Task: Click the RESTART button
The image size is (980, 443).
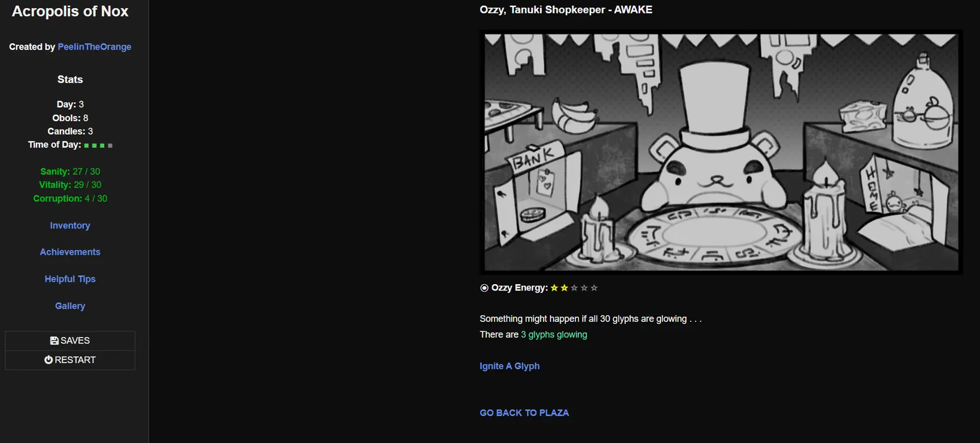Action: pyautogui.click(x=70, y=360)
